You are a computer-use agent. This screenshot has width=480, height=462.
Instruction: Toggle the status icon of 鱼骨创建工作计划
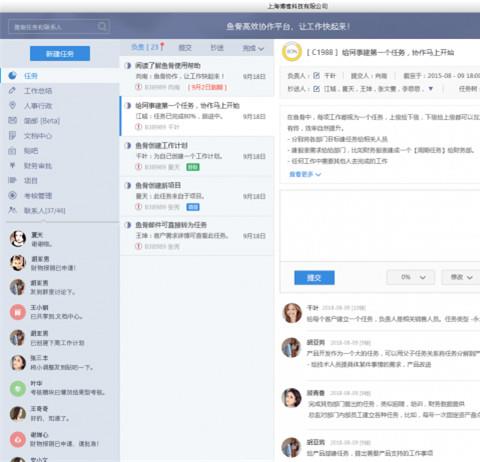point(127,146)
